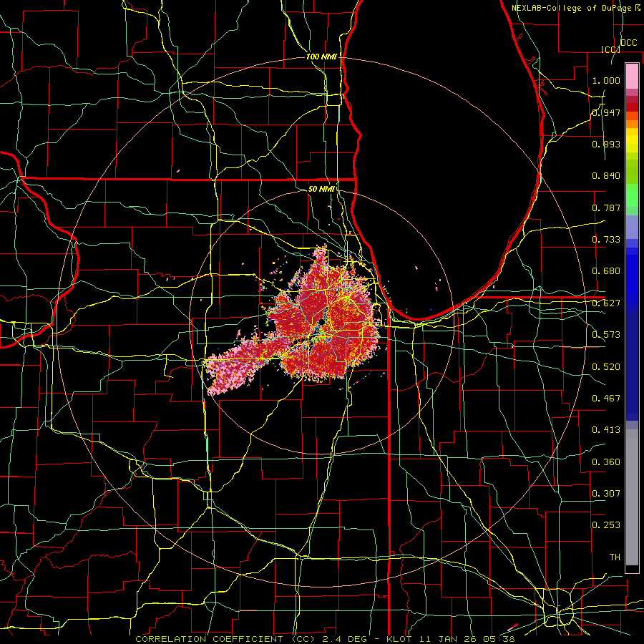
Task: Select the 0.627 scale value
Action: (x=606, y=303)
